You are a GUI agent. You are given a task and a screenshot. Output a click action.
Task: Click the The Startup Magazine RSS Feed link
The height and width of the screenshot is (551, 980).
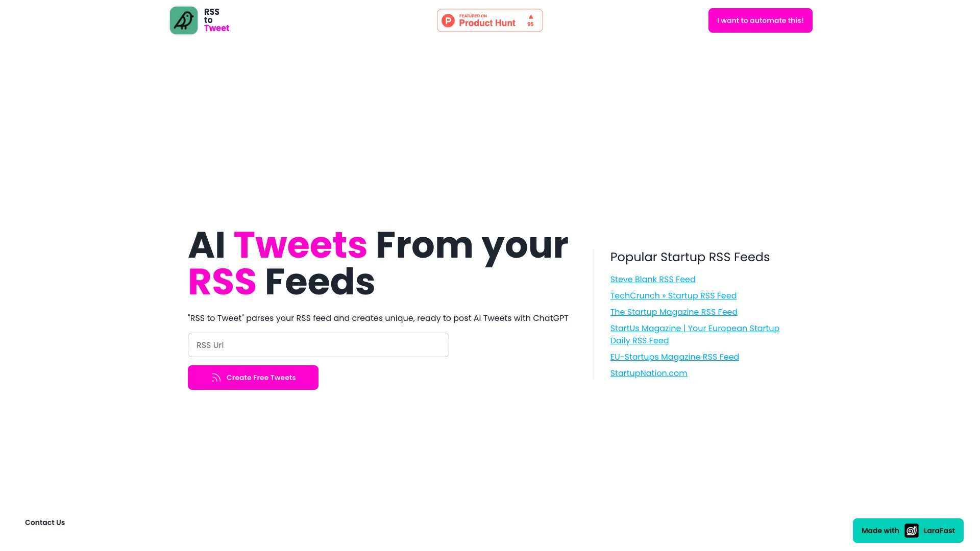(674, 312)
